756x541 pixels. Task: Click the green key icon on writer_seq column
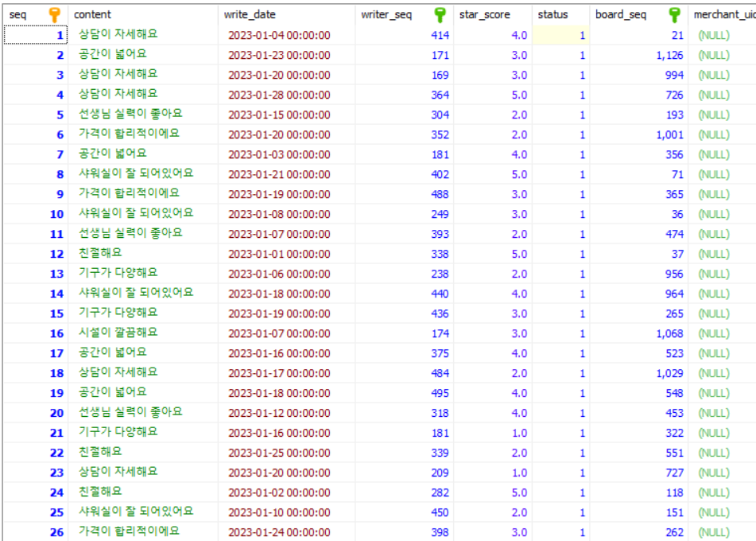pyautogui.click(x=440, y=15)
